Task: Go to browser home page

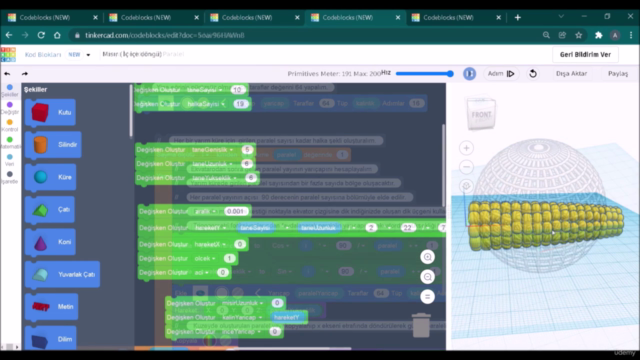Action: 57,35
